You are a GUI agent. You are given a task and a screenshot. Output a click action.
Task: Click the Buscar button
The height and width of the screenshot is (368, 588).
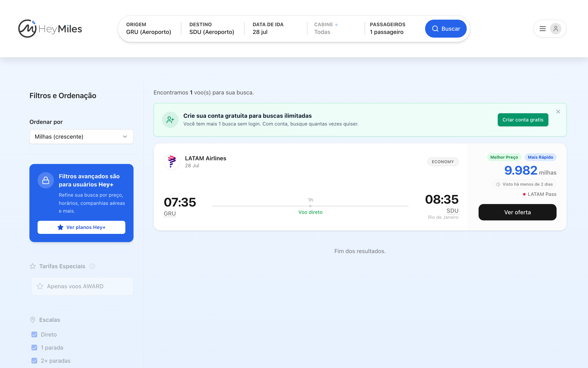[x=446, y=29]
